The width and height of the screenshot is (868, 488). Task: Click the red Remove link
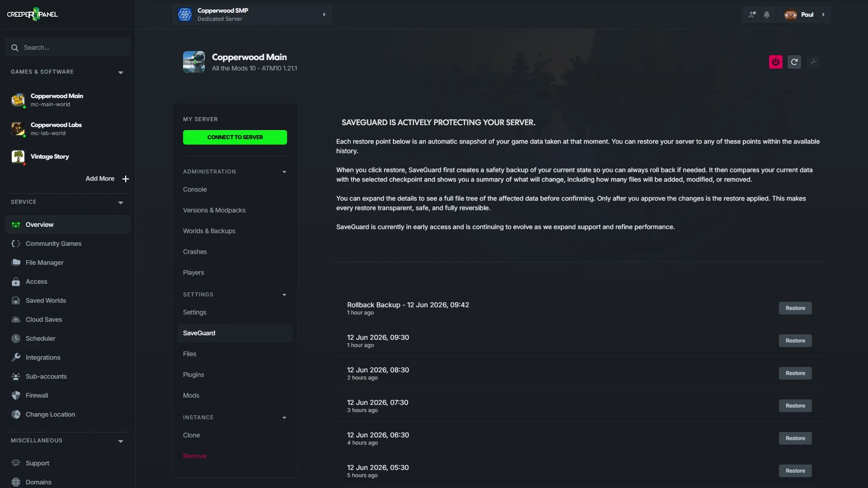(x=195, y=456)
